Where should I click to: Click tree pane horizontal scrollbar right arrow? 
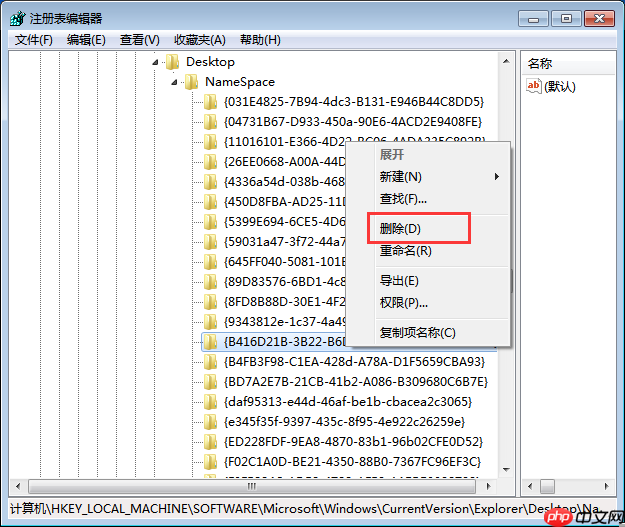[488, 486]
